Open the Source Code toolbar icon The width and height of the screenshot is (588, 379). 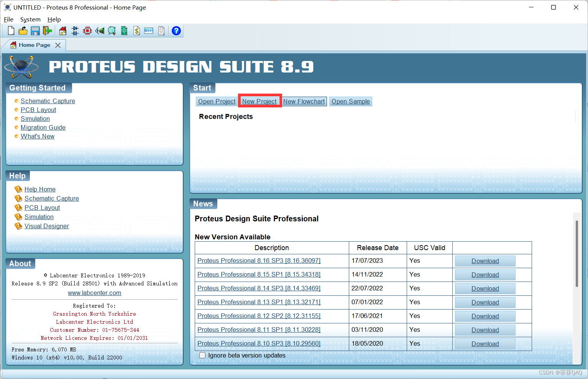149,31
